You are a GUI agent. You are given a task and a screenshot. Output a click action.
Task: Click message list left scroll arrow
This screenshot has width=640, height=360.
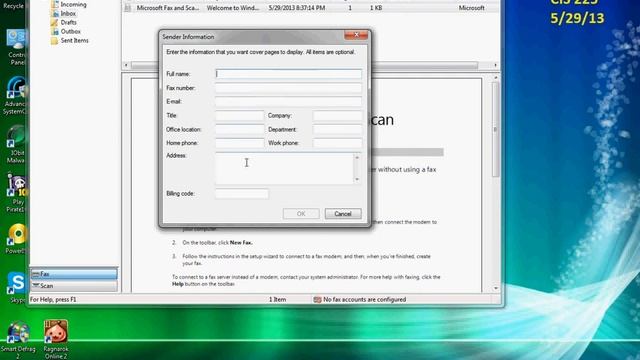(x=126, y=65)
